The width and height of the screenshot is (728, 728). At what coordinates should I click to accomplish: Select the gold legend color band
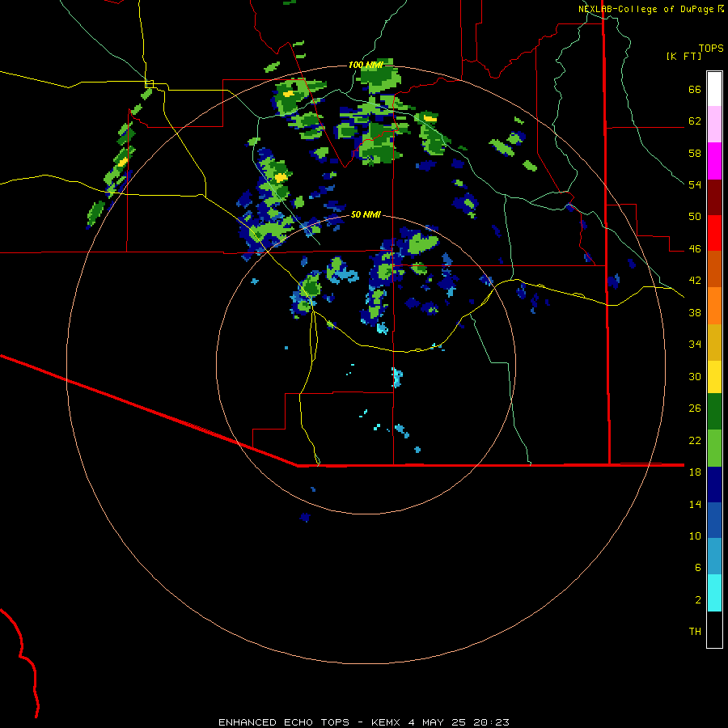(714, 342)
